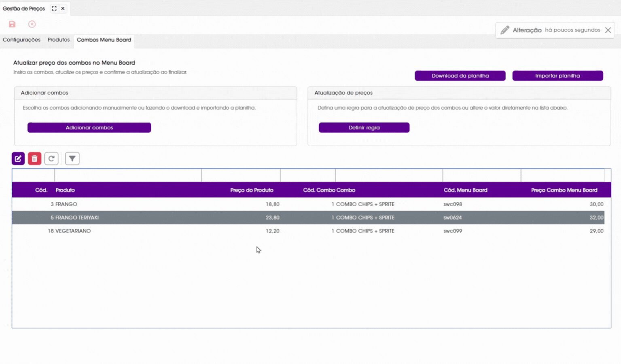The height and width of the screenshot is (364, 621).
Task: Click filter field above Preço Combo Menu Board
Action: (563, 176)
